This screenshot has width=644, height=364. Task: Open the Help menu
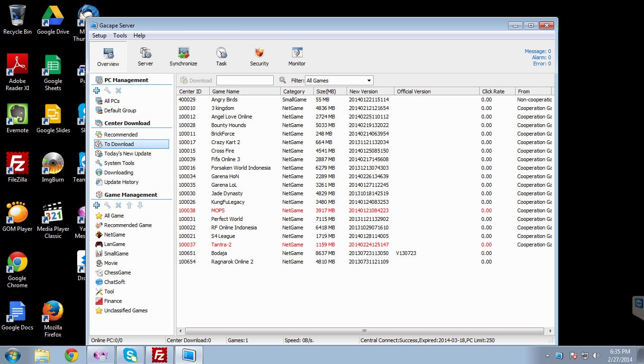(139, 36)
